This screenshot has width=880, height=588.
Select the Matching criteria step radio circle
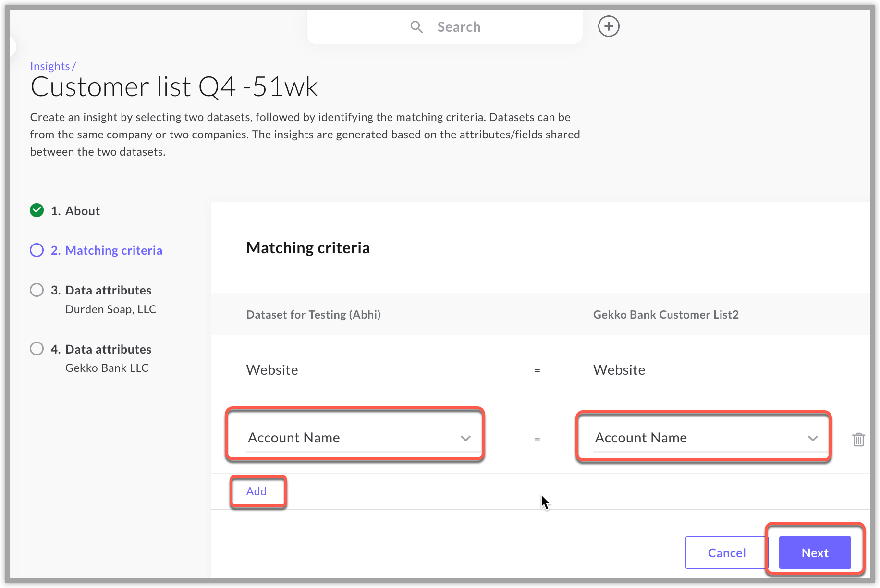tap(37, 250)
